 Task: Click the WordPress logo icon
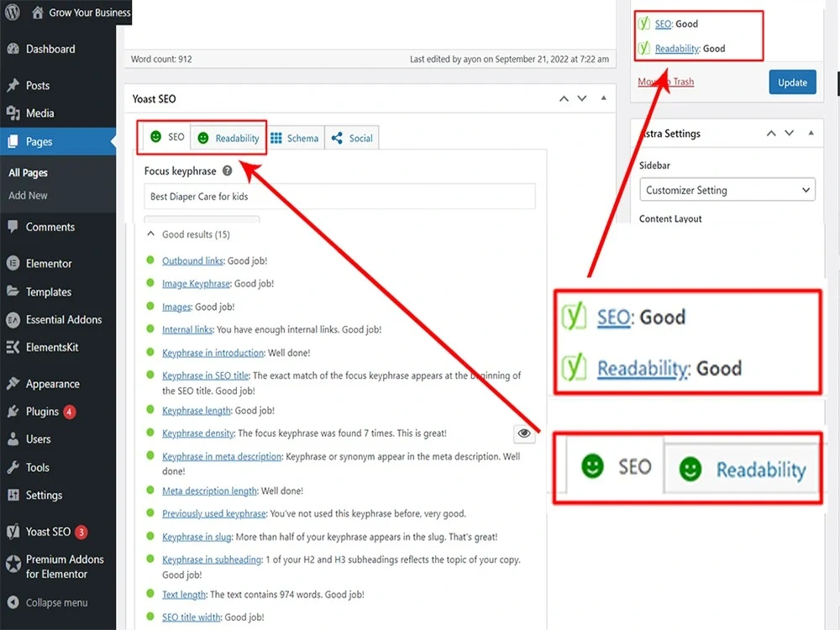(x=12, y=12)
